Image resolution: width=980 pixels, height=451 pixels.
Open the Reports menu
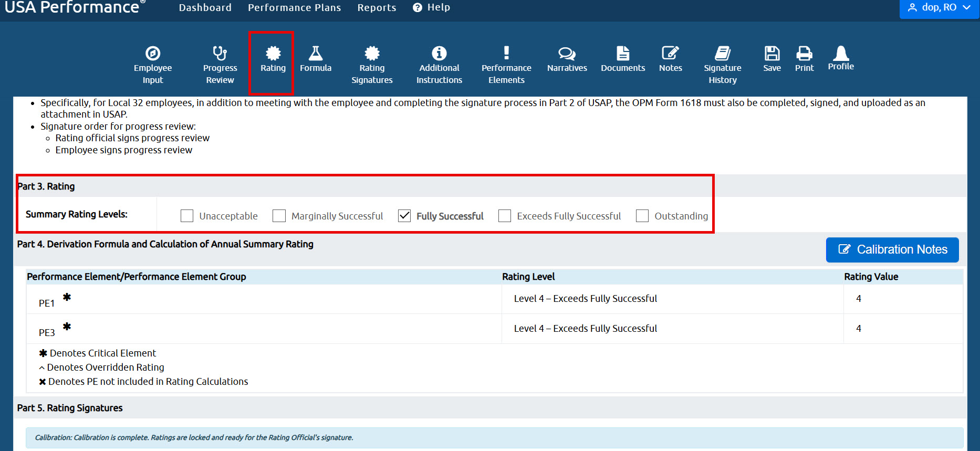(x=377, y=7)
